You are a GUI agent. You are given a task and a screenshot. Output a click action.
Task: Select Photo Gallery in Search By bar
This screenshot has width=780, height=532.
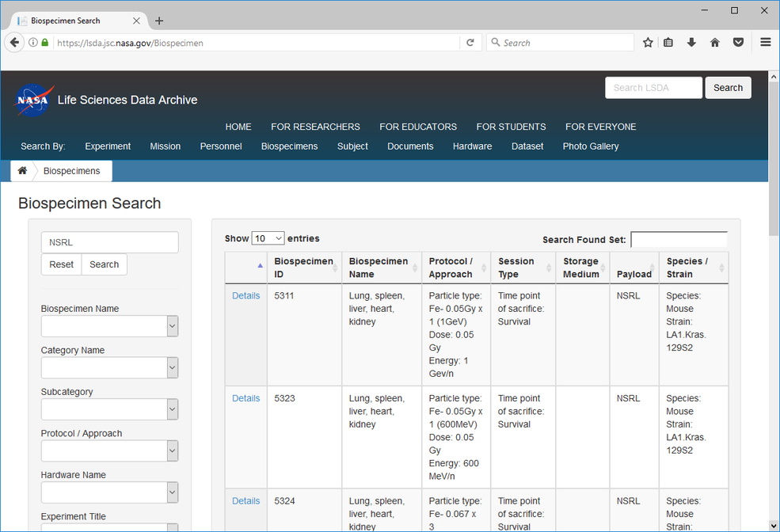pos(590,146)
